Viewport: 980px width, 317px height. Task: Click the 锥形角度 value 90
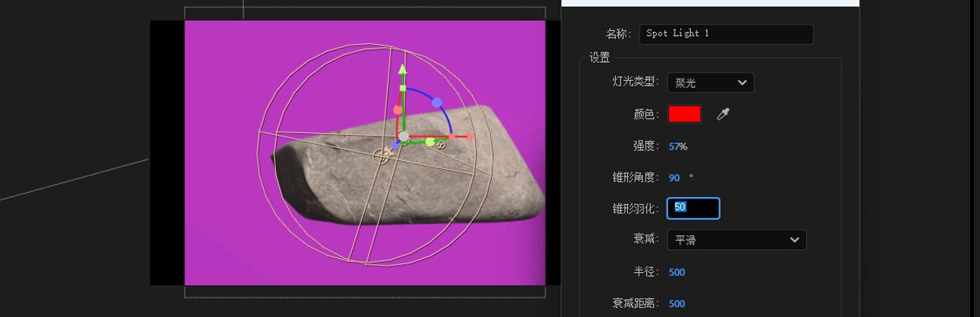[675, 177]
